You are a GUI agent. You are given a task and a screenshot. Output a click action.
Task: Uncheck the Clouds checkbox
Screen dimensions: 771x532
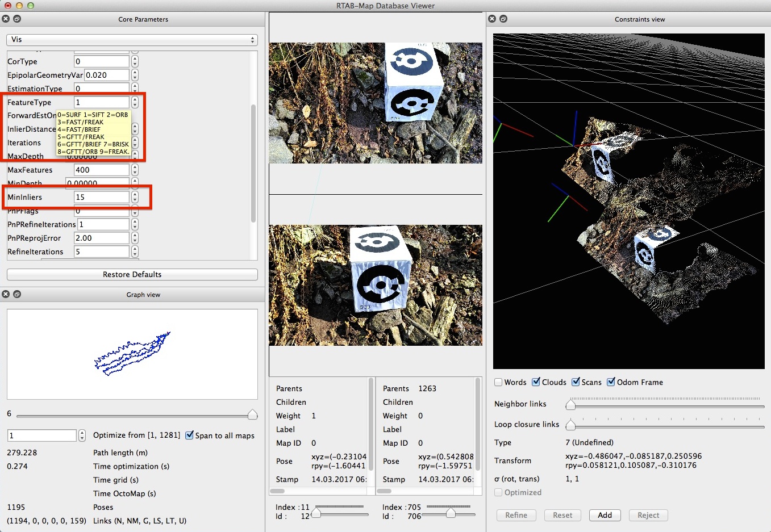536,382
